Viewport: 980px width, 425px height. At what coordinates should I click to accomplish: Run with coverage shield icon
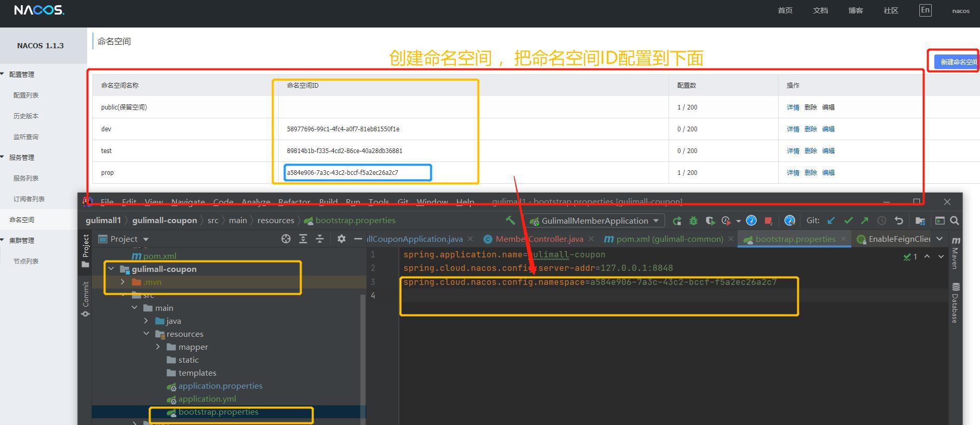click(x=710, y=221)
